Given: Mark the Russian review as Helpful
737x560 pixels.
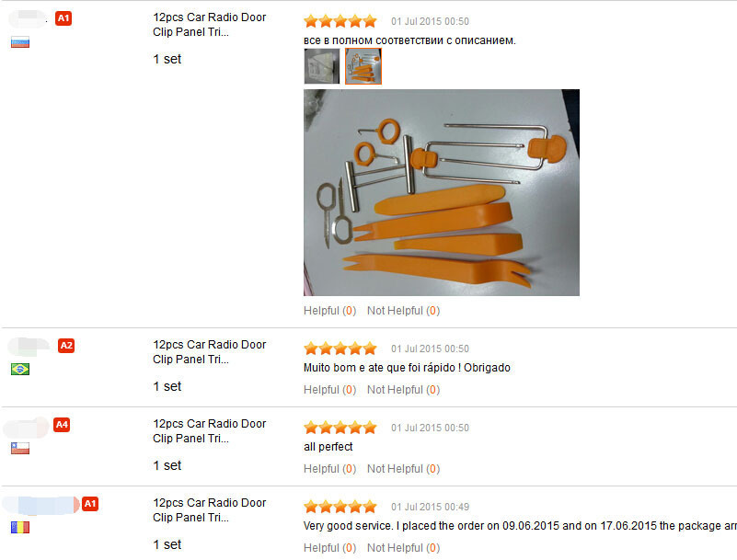Looking at the screenshot, I should coord(329,311).
